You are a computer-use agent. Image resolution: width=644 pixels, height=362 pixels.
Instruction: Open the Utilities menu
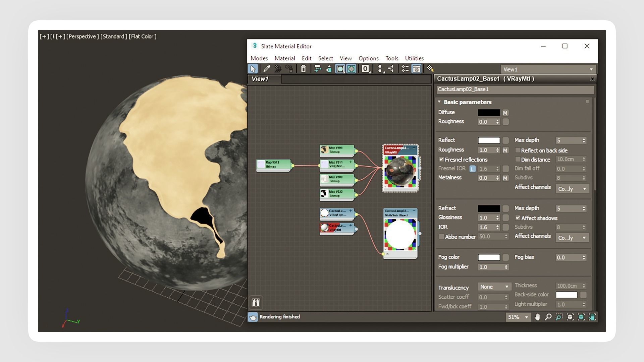(414, 58)
